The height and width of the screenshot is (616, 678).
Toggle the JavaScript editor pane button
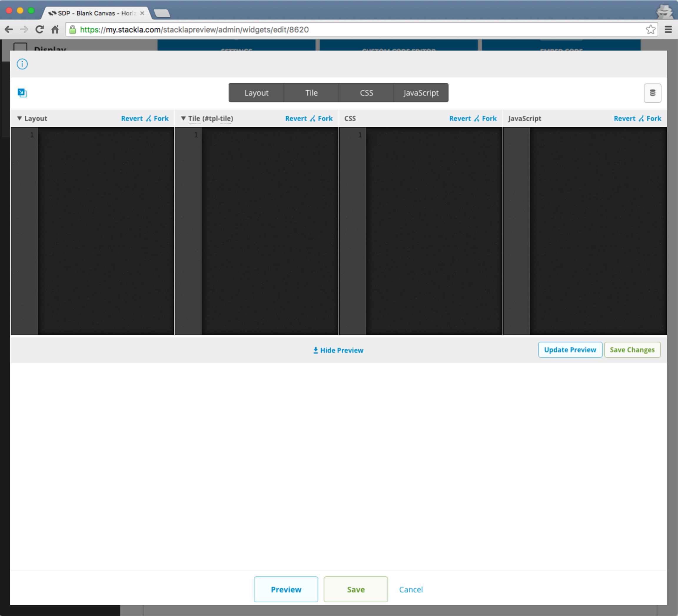pyautogui.click(x=421, y=93)
